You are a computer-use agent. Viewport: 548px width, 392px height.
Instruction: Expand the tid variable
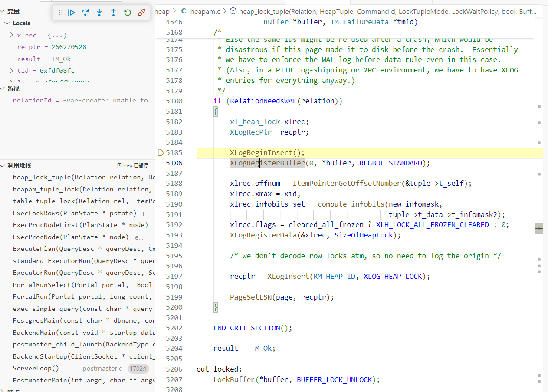pos(12,70)
